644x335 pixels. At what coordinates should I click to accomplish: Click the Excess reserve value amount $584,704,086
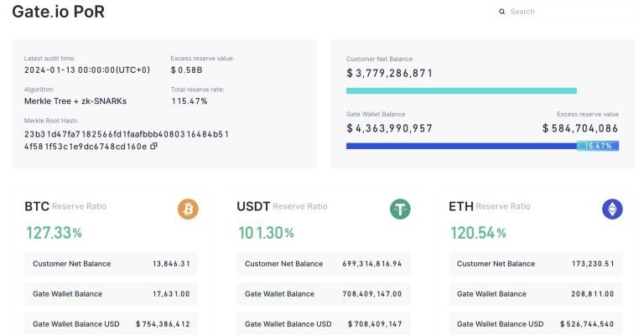point(580,128)
